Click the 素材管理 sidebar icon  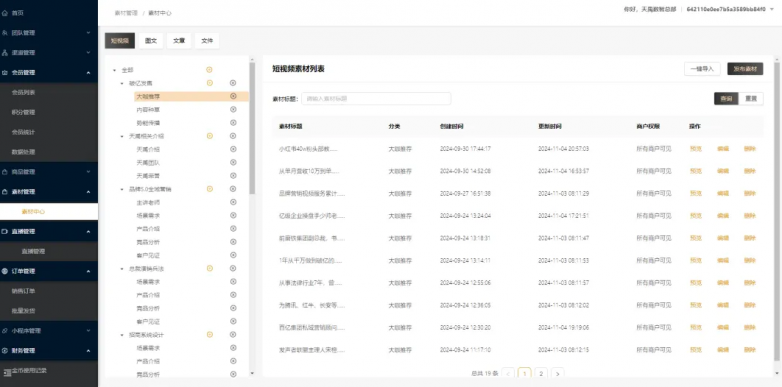tap(4, 192)
